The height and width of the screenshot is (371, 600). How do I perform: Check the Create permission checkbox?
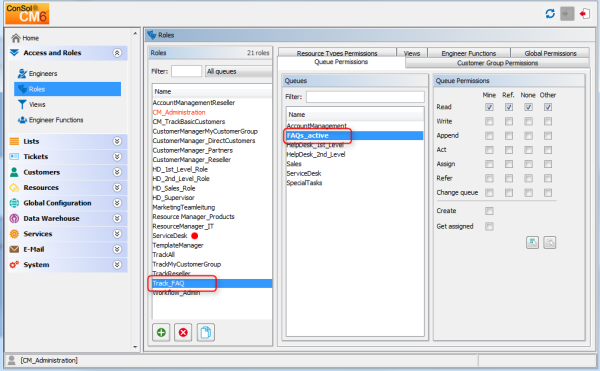point(489,211)
